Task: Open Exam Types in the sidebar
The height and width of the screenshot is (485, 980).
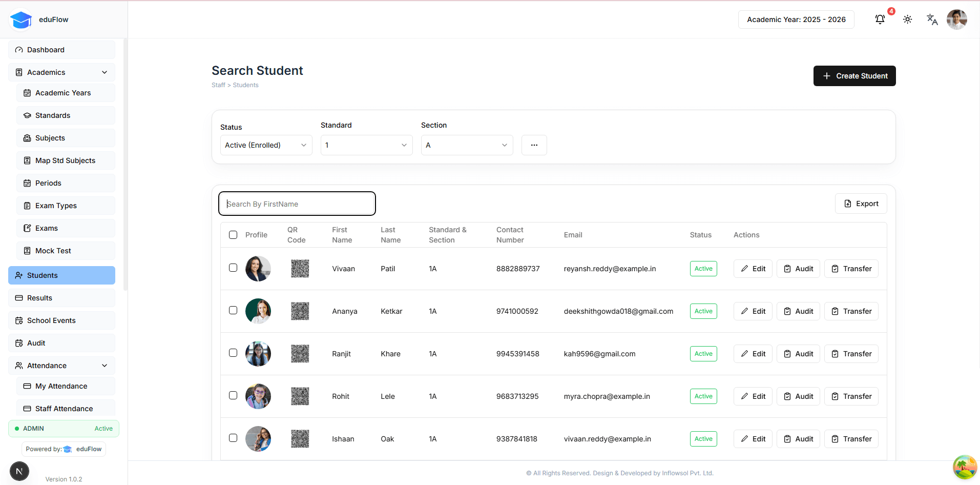Action: 66,206
